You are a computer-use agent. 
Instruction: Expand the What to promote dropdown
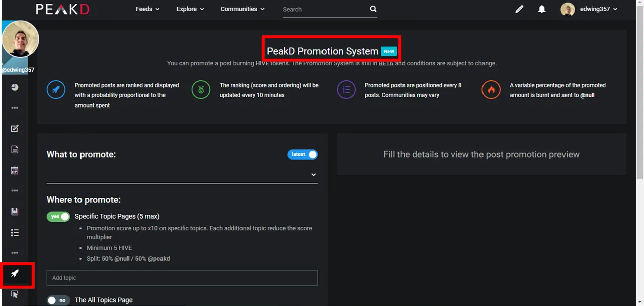pos(182,175)
